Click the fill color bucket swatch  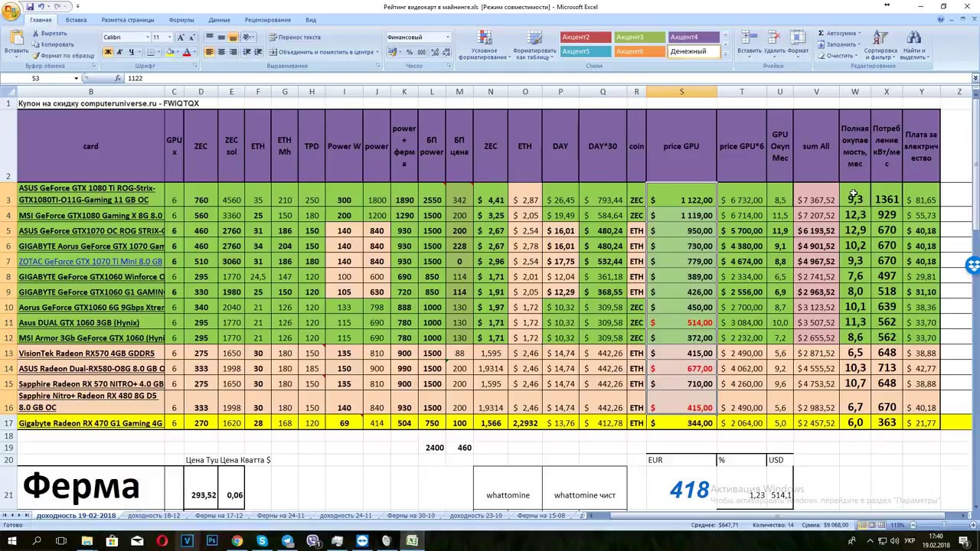(169, 52)
